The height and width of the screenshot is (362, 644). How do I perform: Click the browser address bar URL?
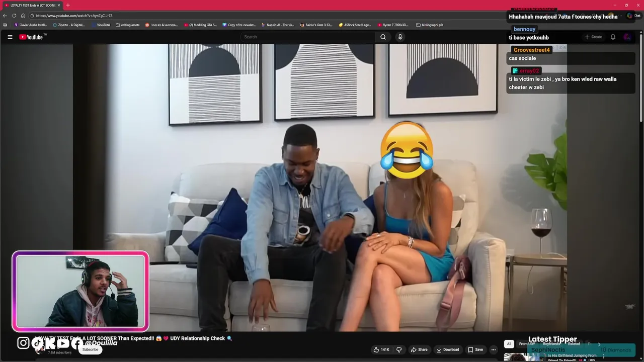tap(74, 16)
